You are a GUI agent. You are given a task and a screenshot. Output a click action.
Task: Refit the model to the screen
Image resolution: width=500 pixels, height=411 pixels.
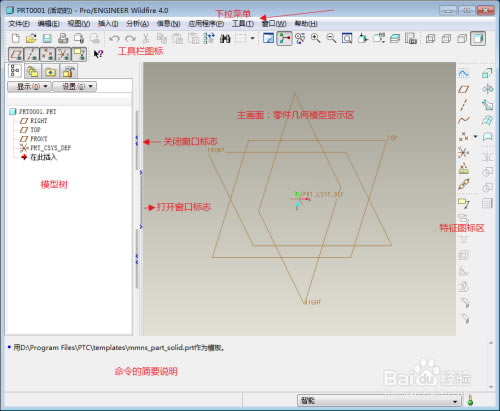[x=347, y=38]
